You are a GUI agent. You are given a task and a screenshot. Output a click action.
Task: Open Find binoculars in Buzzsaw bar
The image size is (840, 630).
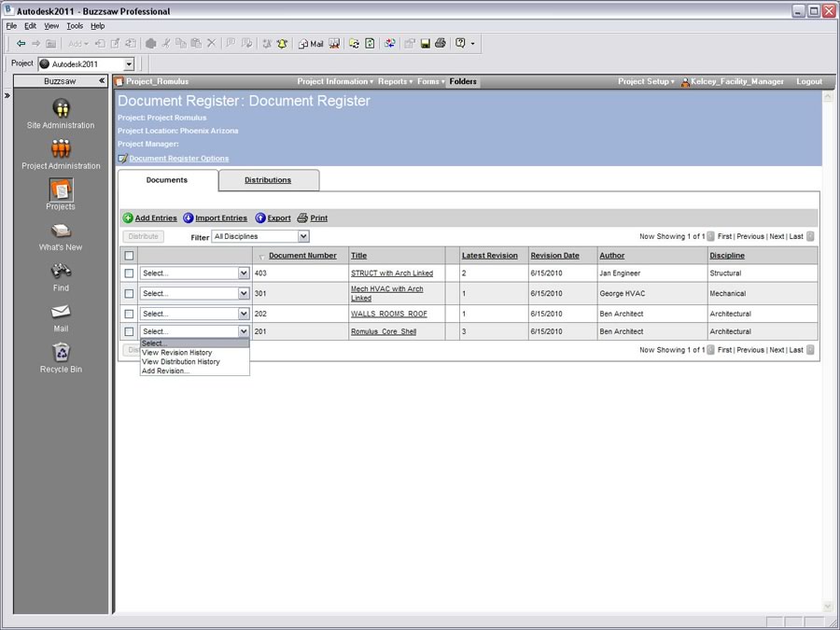[x=61, y=277]
